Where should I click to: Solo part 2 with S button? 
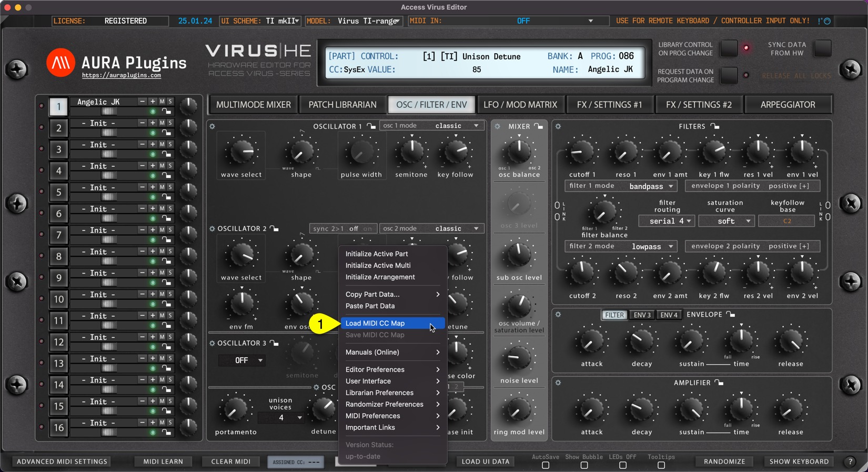170,123
